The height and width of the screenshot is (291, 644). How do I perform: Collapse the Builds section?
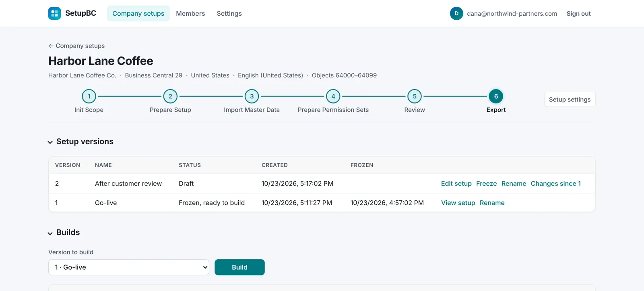coord(50,233)
